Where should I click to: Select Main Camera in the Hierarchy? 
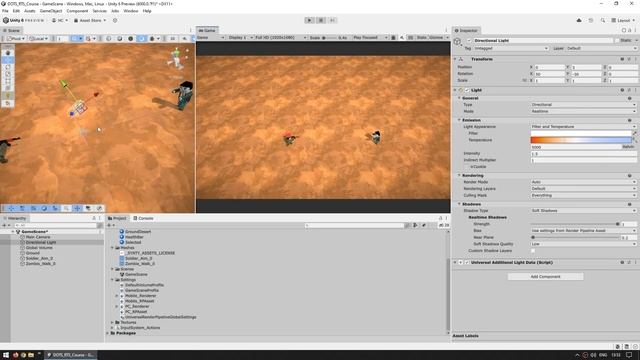38,237
